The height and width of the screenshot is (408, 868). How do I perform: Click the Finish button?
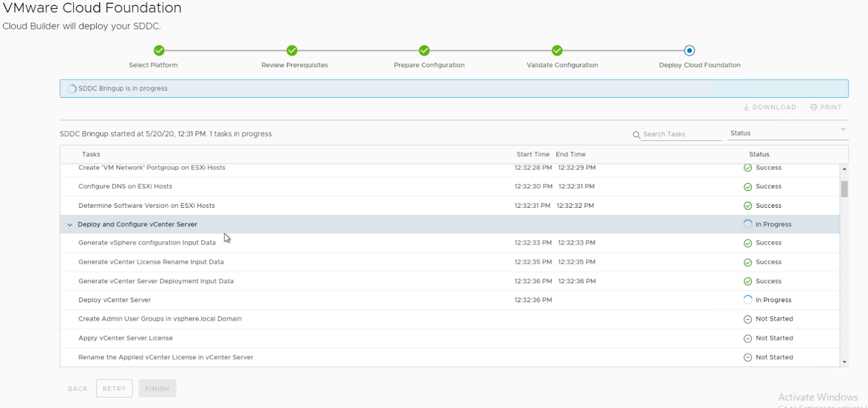[x=157, y=388]
